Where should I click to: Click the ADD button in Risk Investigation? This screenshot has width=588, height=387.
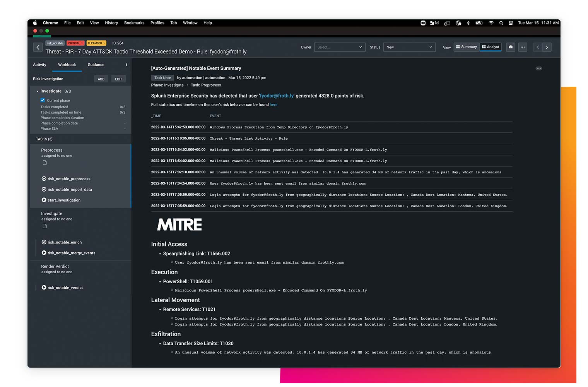[101, 79]
